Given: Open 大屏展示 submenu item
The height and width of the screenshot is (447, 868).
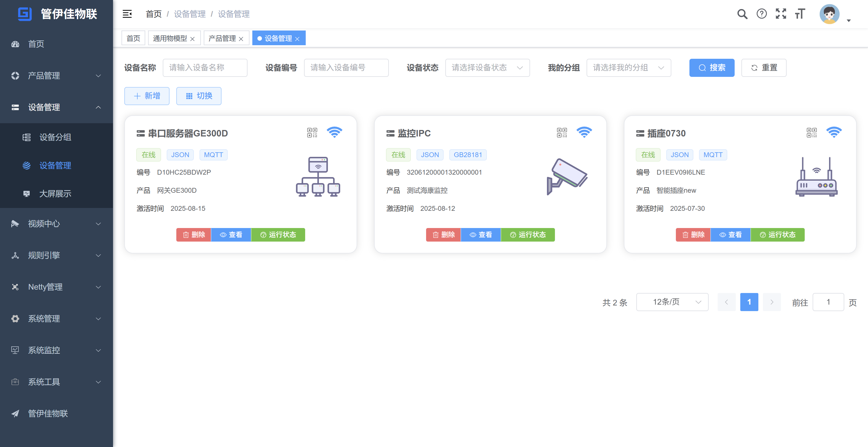Looking at the screenshot, I should pos(56,194).
